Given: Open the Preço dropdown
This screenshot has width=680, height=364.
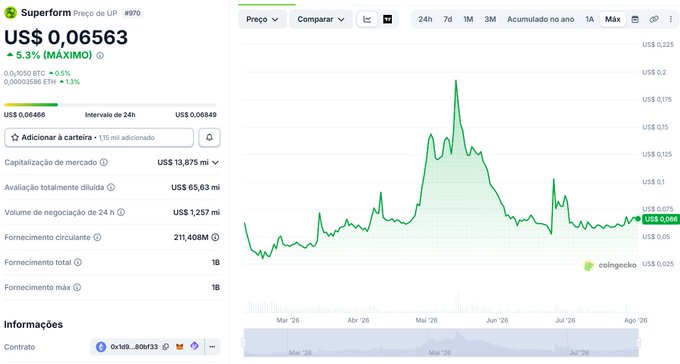Looking at the screenshot, I should (262, 19).
